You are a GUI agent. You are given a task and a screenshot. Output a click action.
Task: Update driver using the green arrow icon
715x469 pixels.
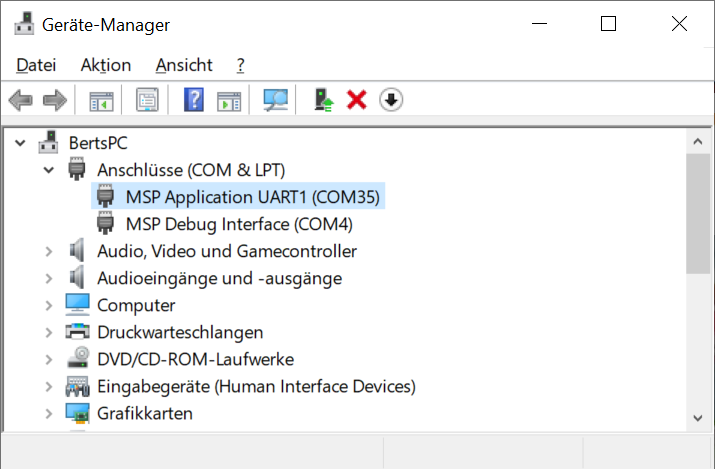(324, 100)
